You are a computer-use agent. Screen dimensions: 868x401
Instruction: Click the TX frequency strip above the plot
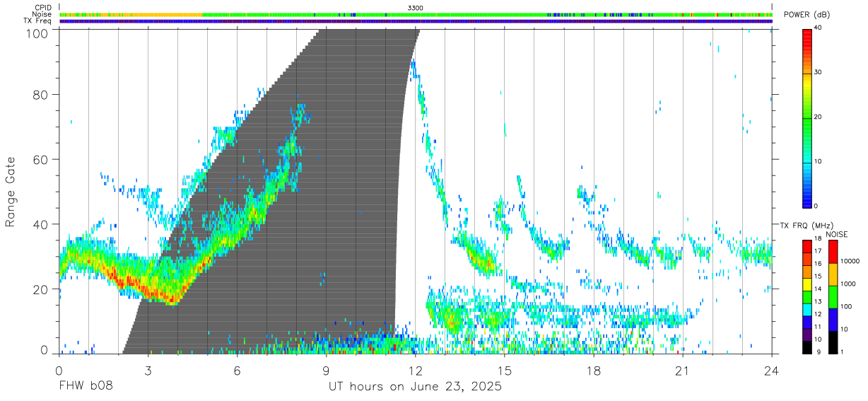[416, 21]
